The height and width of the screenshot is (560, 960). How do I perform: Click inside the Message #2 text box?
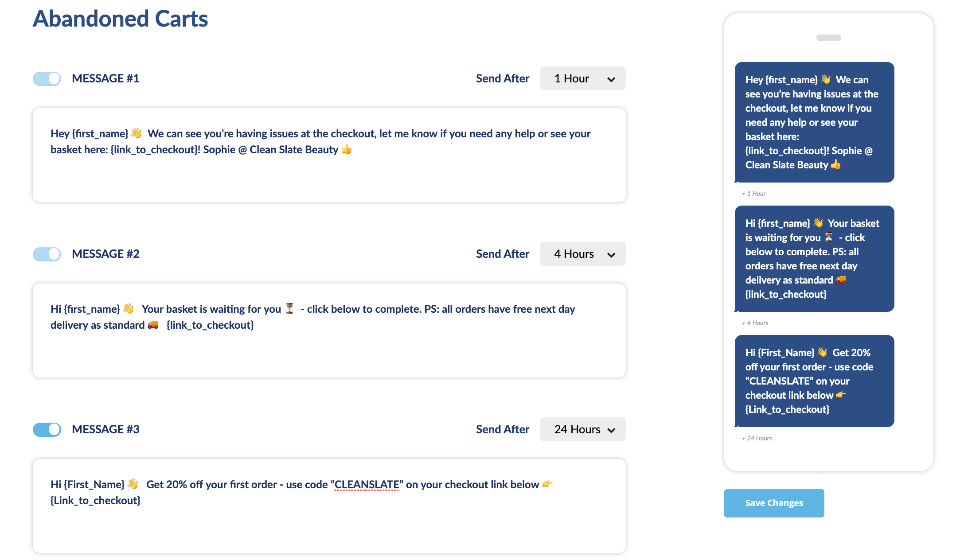tap(329, 331)
